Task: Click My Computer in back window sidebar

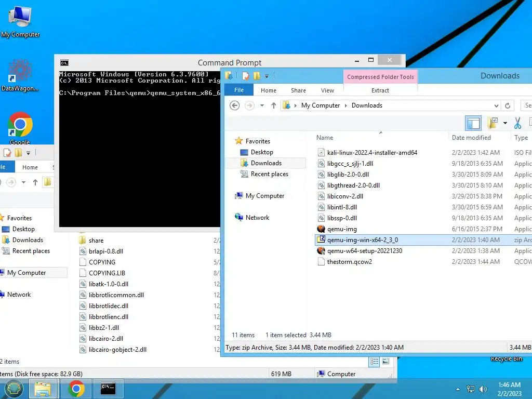Action: (26, 272)
